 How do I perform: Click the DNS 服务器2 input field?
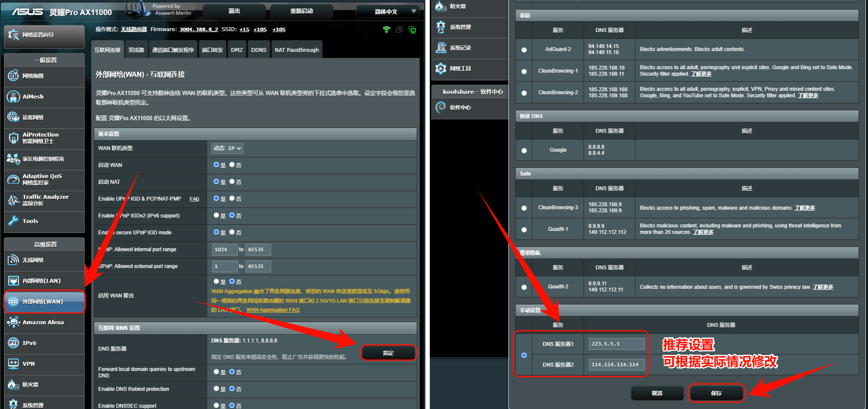pos(617,364)
